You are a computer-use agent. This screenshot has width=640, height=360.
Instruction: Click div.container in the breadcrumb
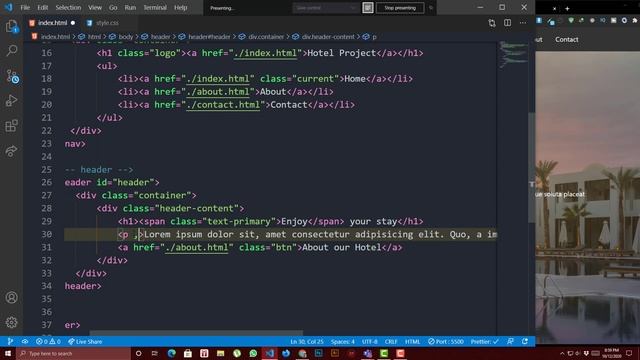click(266, 37)
